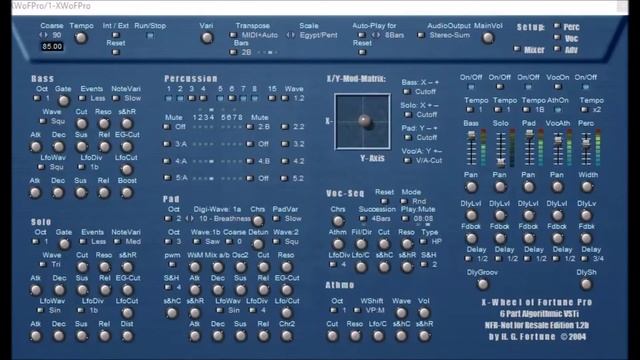Toggle Perc mixer On/Off switch
The width and height of the screenshot is (640, 360).
(x=586, y=87)
